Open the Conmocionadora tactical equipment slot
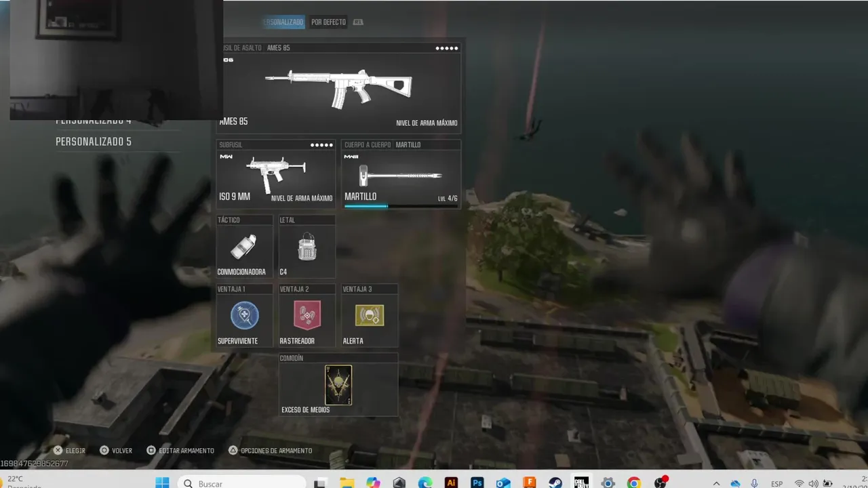Screen dimensions: 868x488 coord(244,247)
